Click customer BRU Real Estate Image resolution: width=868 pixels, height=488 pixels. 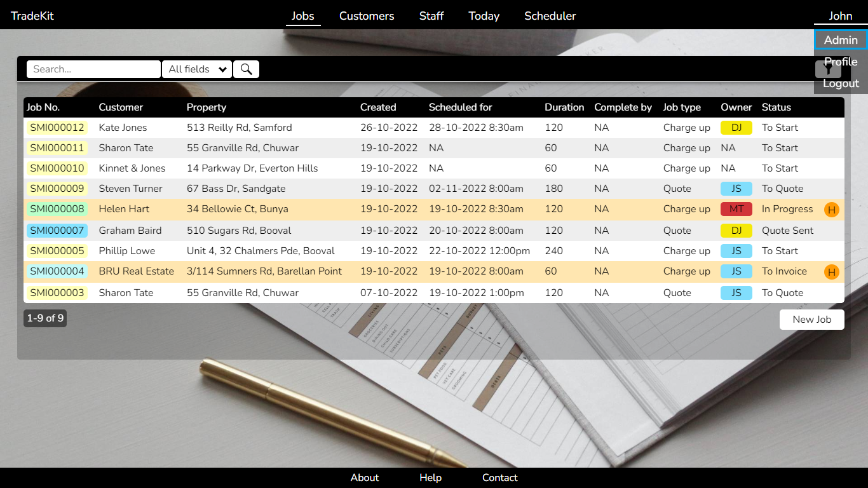click(137, 271)
